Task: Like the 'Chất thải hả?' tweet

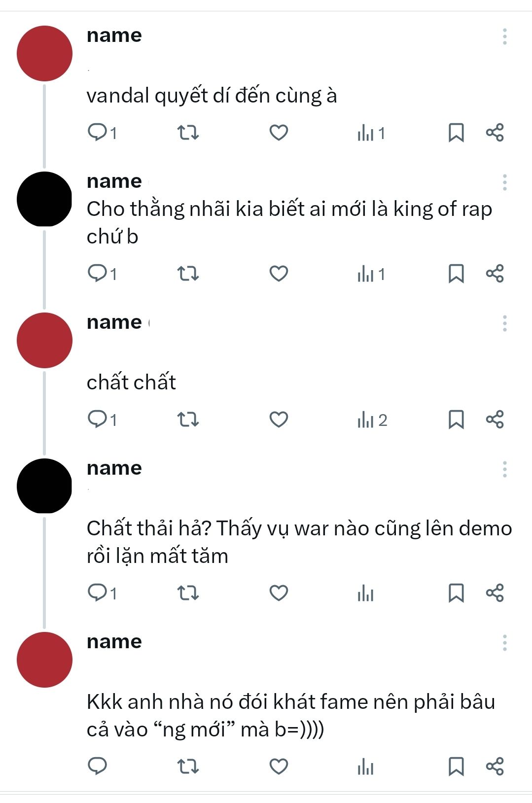Action: click(279, 593)
